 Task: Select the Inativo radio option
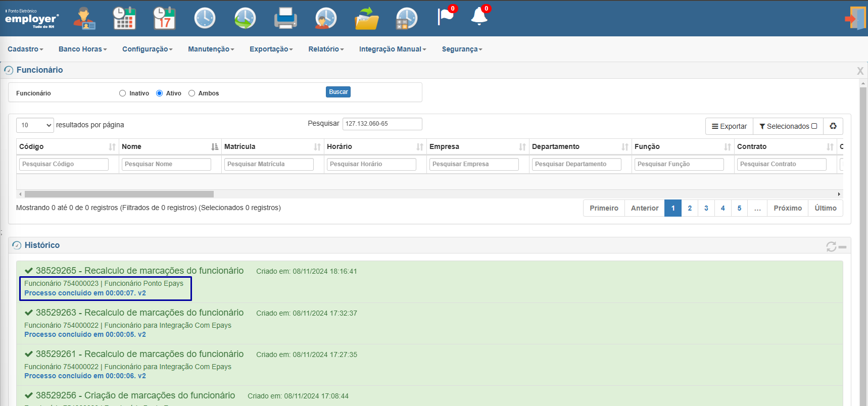(122, 93)
